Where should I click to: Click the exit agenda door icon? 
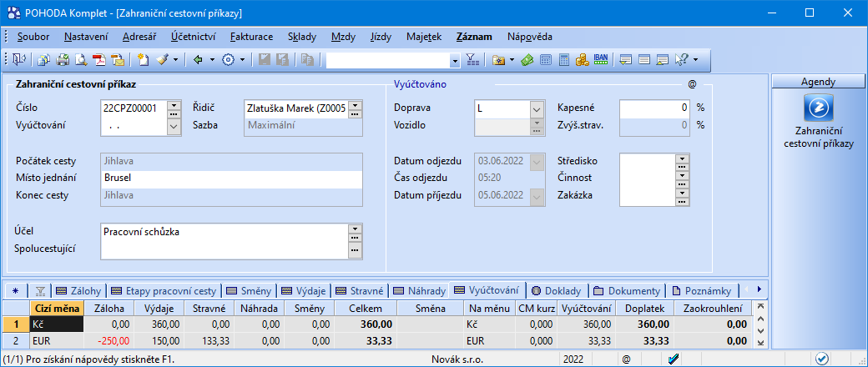click(20, 60)
